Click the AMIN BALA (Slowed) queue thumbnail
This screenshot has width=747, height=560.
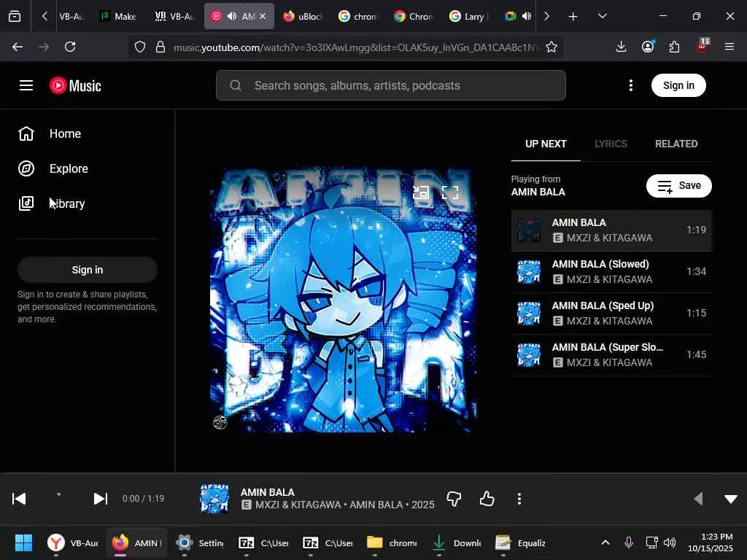click(529, 272)
